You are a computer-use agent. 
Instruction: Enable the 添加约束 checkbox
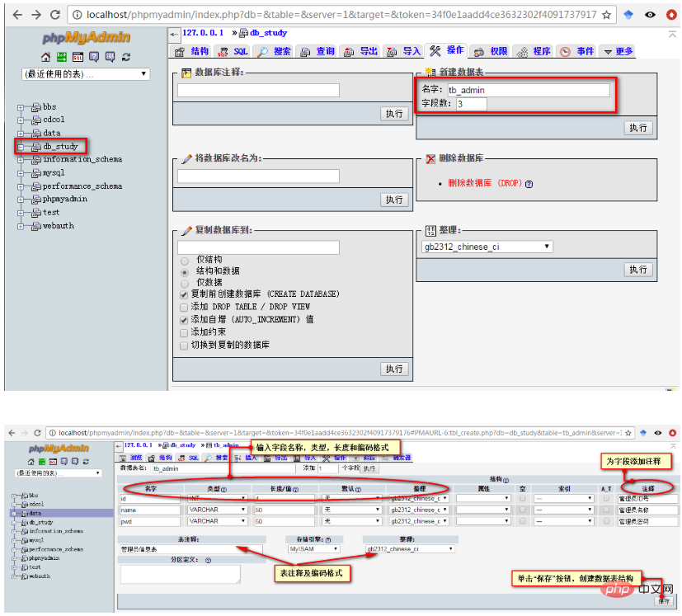coord(184,333)
